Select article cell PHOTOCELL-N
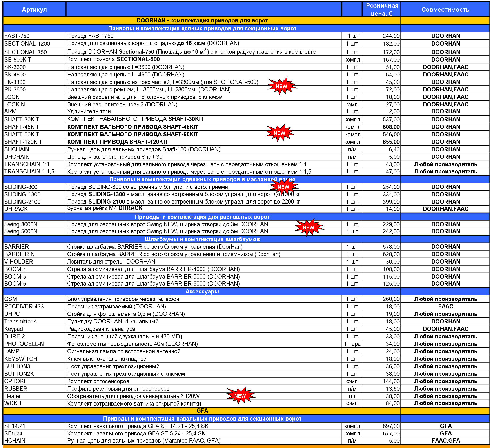This screenshot has width=490, height=448. pyautogui.click(x=34, y=344)
